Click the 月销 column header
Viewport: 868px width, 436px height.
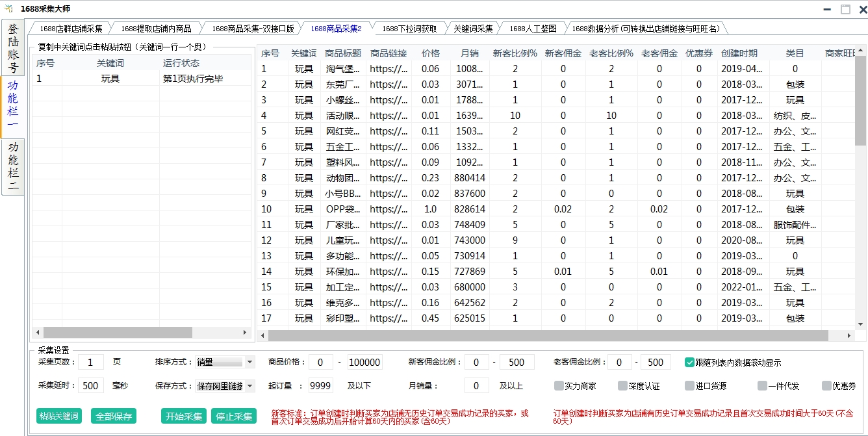coord(470,53)
